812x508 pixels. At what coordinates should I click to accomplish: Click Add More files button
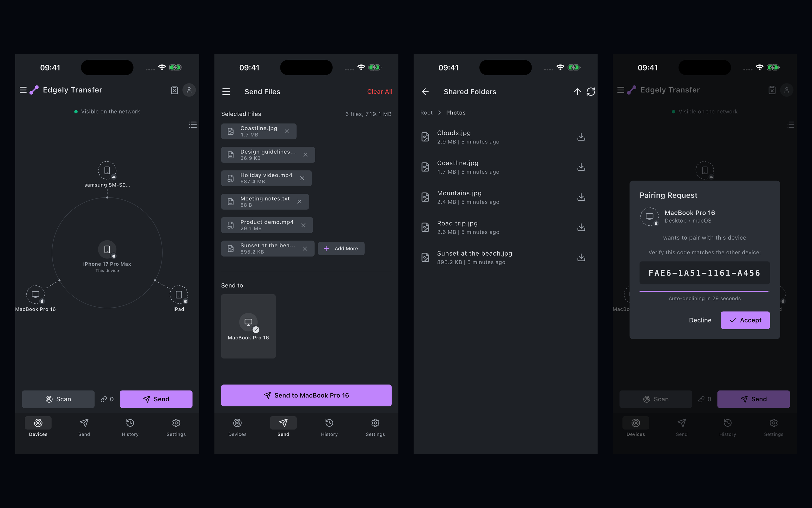[x=341, y=249]
